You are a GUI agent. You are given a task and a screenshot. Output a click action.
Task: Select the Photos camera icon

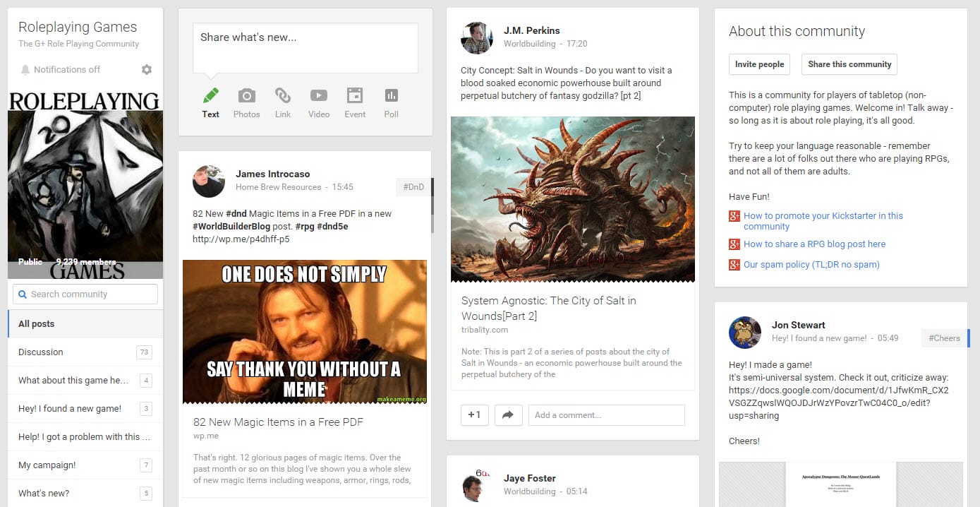tap(246, 96)
